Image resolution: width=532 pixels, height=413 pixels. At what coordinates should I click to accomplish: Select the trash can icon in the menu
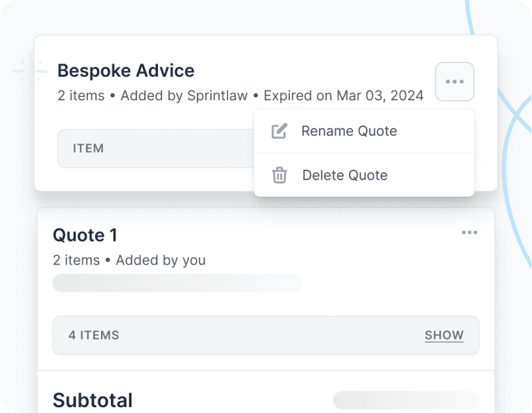(279, 175)
